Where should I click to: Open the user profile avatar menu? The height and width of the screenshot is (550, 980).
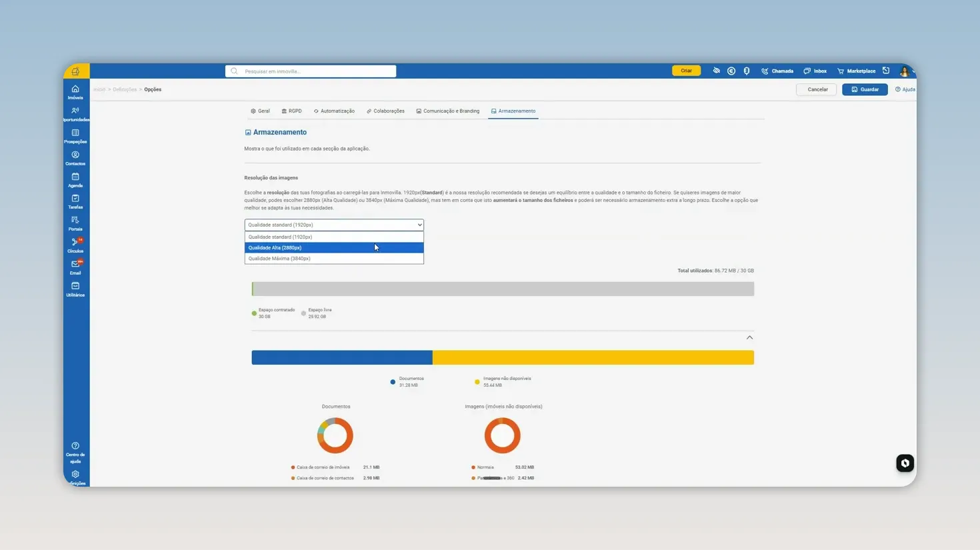click(905, 71)
